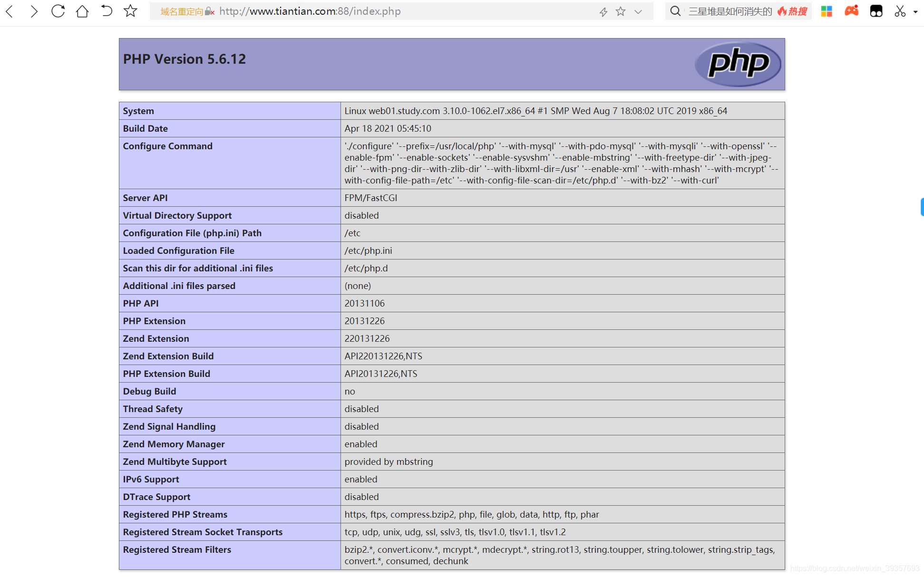Click the blue side panel handle
924x577 pixels.
(x=922, y=207)
